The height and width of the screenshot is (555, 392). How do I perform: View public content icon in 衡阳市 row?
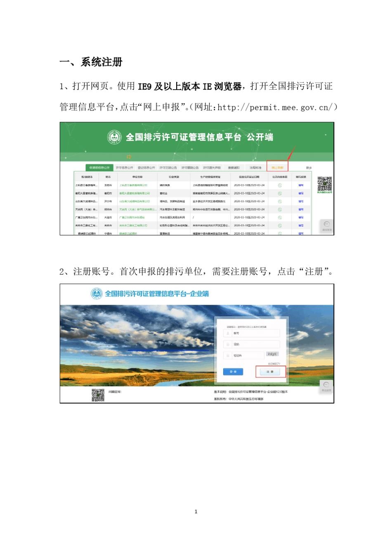(x=280, y=193)
